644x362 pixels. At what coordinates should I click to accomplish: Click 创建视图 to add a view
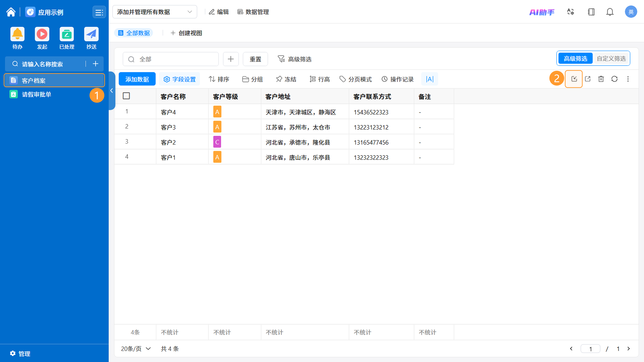click(x=186, y=33)
